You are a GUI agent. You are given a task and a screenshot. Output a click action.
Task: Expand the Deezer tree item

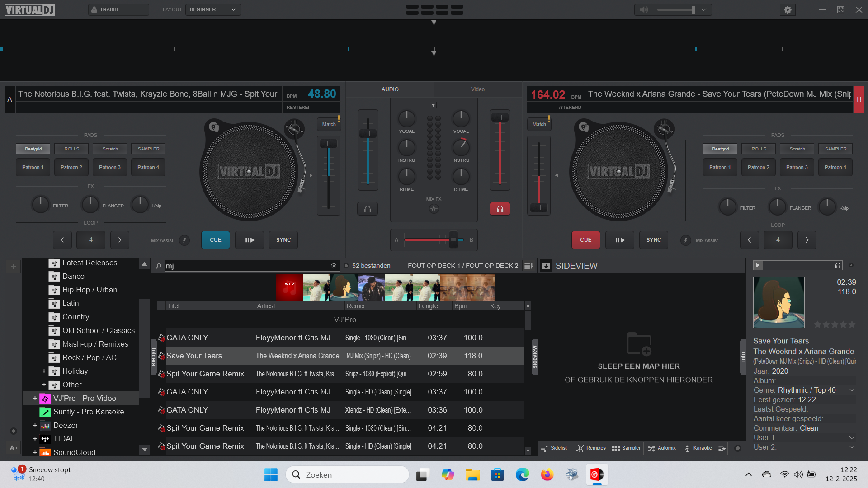(x=35, y=426)
